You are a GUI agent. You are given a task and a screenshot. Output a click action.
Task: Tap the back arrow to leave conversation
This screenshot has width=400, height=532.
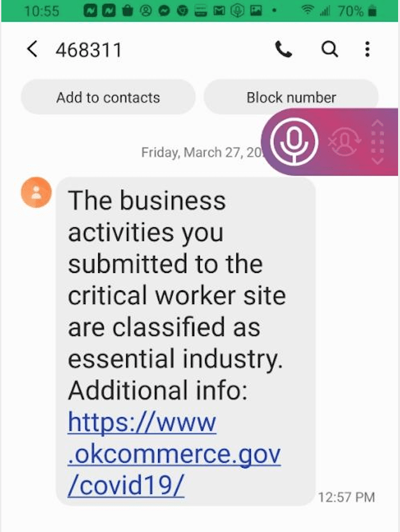[32, 50]
